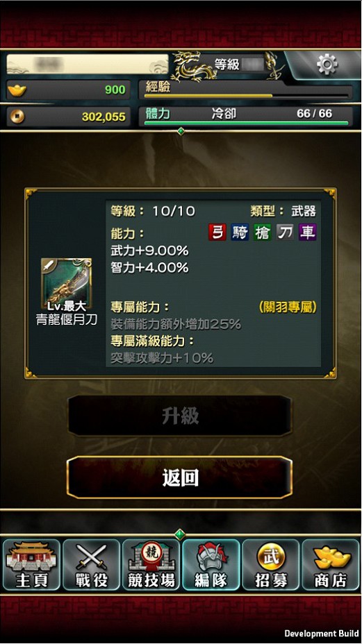The height and width of the screenshot is (644, 362).
Task: Select the blue 騎 troop type icon
Action: click(x=240, y=232)
